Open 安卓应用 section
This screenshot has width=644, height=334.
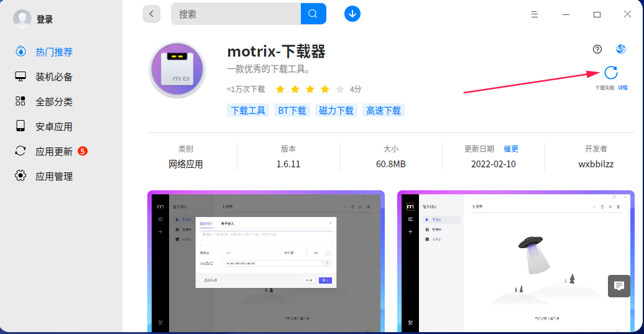[x=54, y=127]
